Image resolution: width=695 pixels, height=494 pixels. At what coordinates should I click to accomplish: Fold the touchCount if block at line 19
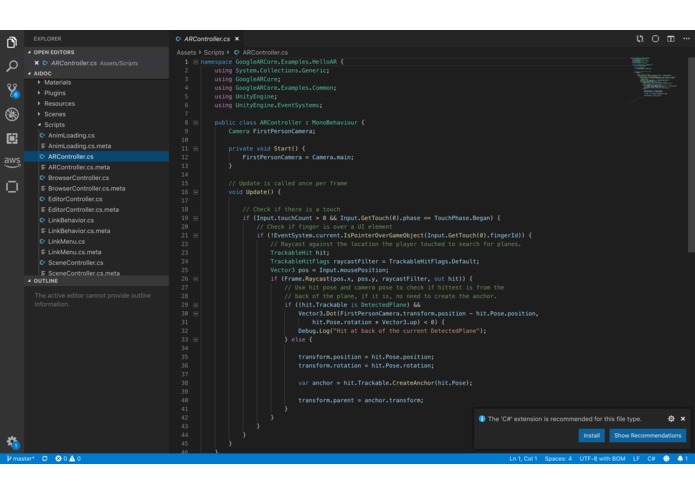tap(195, 218)
